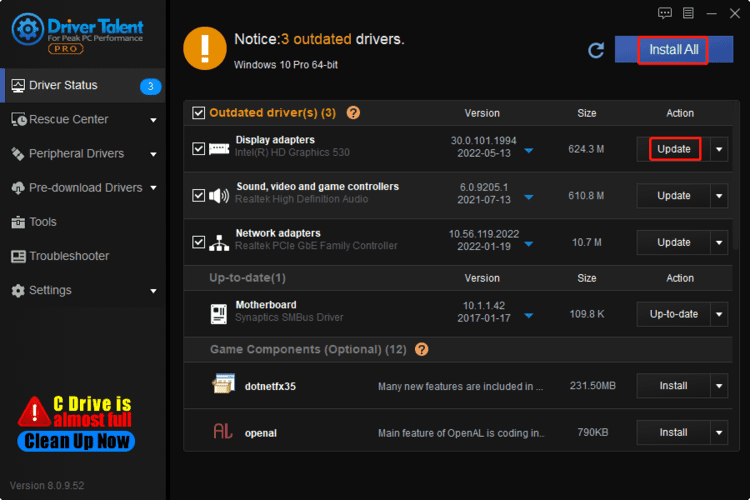The image size is (750, 500).
Task: Click the Driver Talent gear logo
Action: point(28,29)
